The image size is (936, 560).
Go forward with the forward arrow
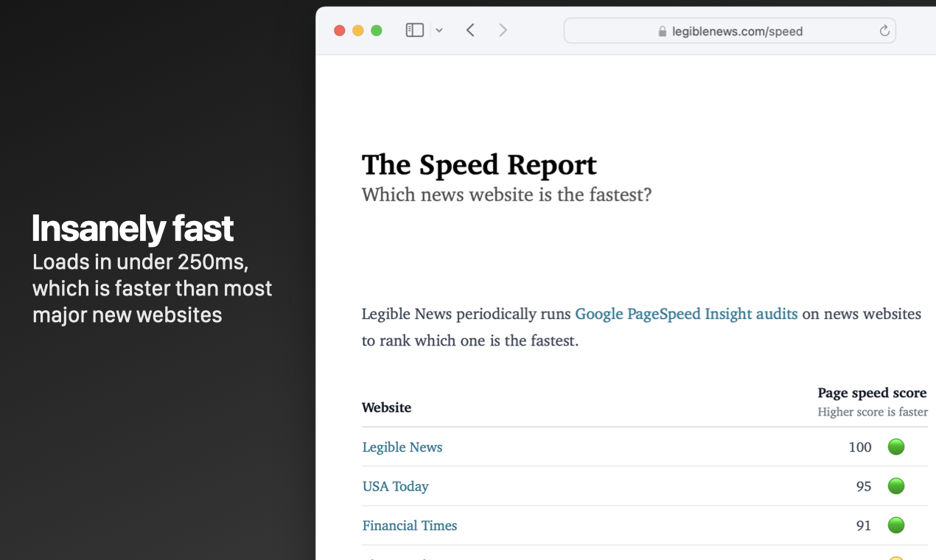(x=503, y=30)
